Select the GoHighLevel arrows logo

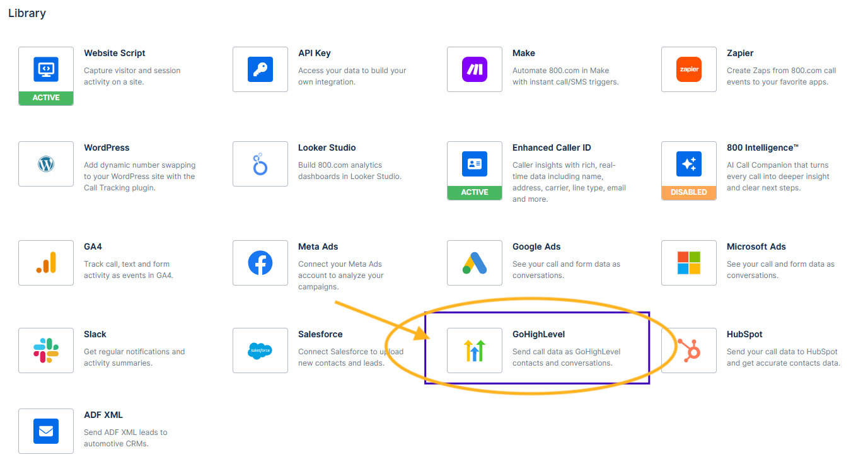coord(475,350)
